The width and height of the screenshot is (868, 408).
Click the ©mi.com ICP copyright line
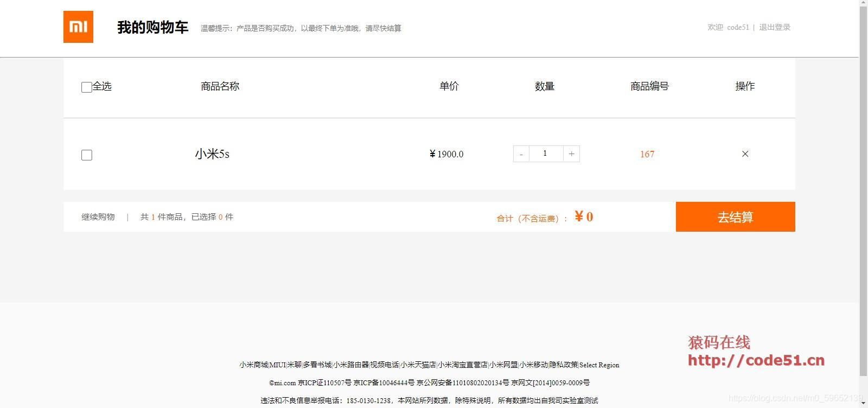click(x=429, y=382)
